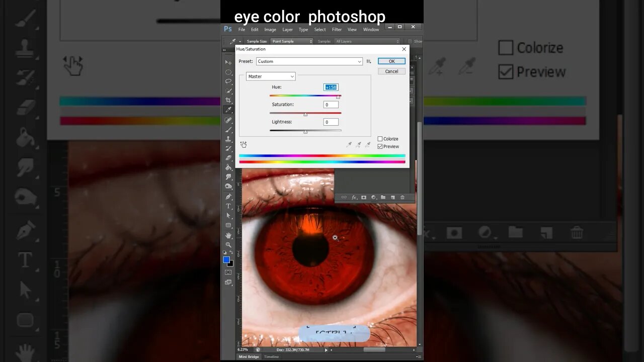Image resolution: width=644 pixels, height=362 pixels.
Task: Open the Window menu
Action: pos(371,30)
